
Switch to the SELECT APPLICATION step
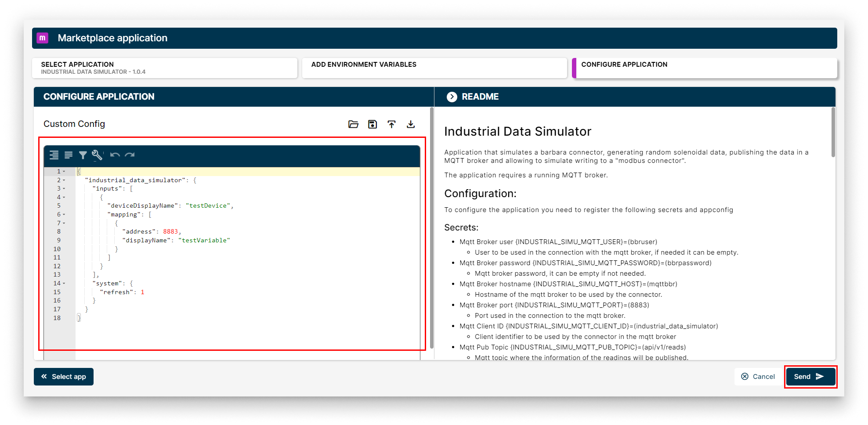click(165, 68)
